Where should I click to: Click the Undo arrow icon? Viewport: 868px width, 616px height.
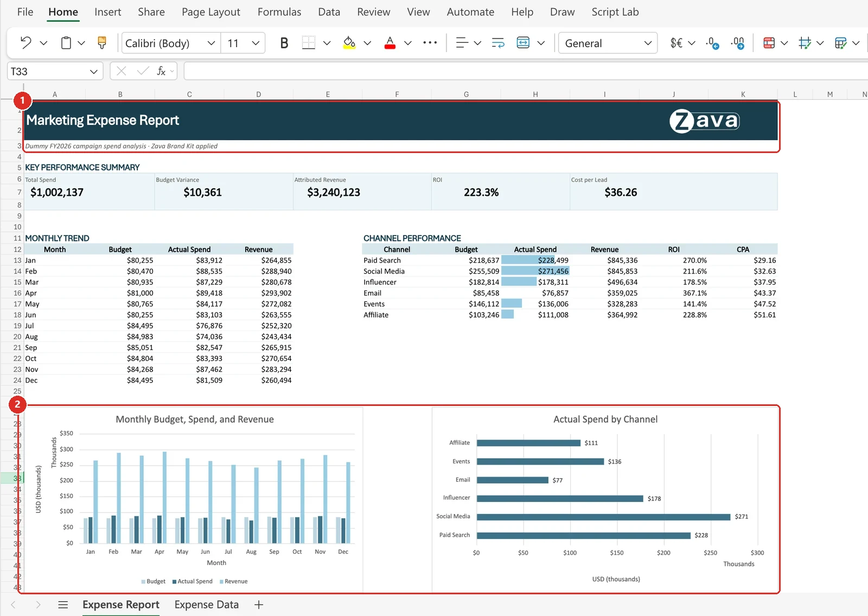click(25, 43)
